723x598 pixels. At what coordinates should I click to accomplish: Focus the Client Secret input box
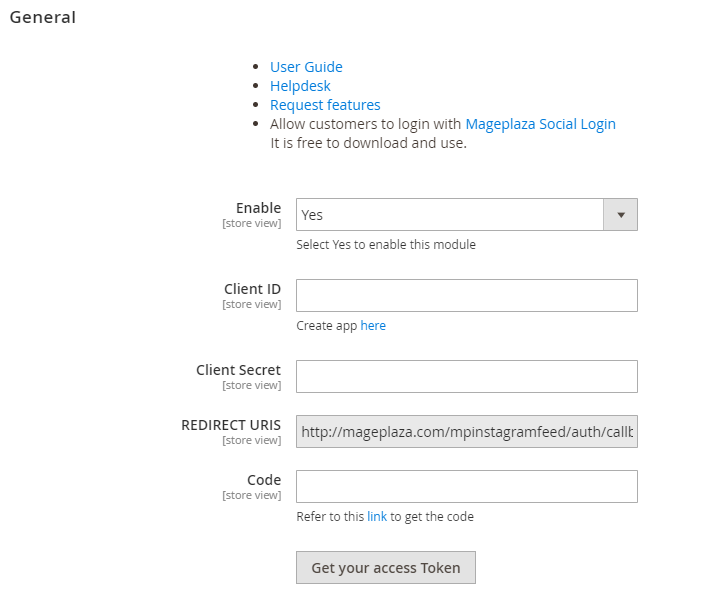pos(467,377)
